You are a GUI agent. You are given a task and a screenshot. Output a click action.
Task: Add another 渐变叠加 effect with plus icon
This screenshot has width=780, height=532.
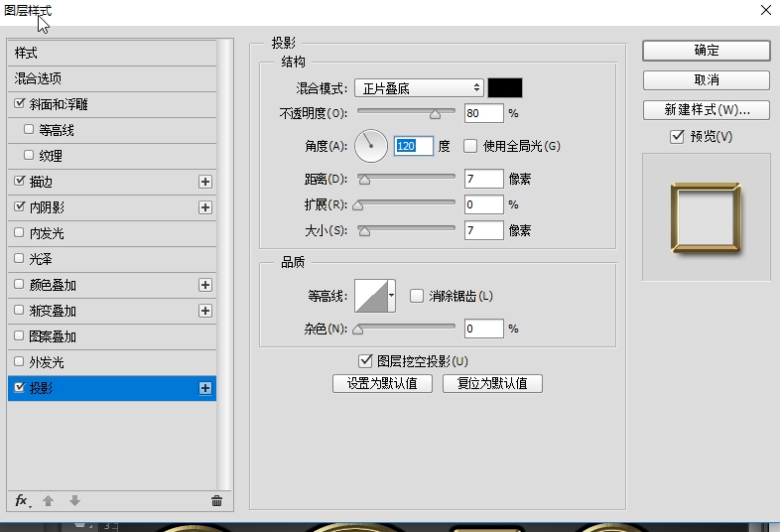(205, 311)
